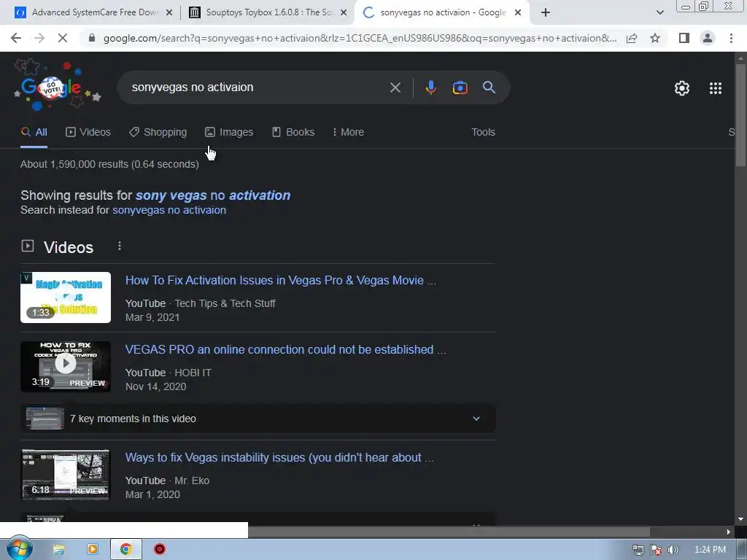Viewport: 747px width, 560px height.
Task: Filter results by Shopping
Action: [158, 133]
